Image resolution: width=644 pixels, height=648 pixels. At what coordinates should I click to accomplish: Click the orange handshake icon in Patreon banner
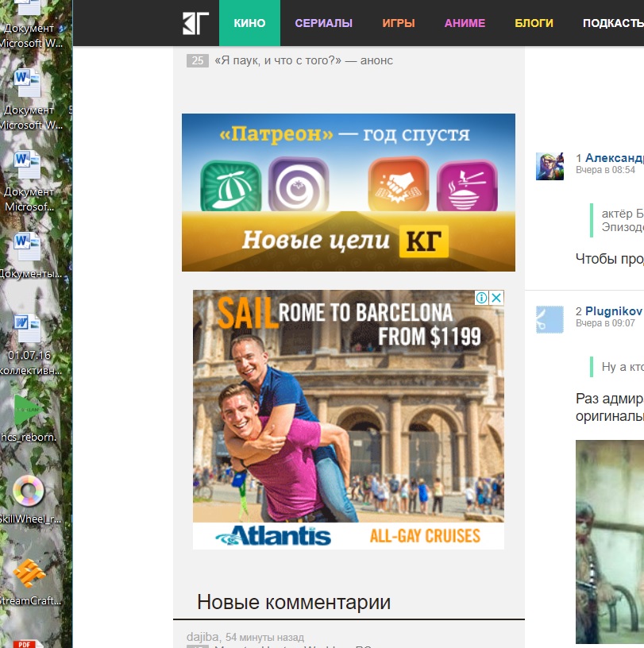pos(399,184)
